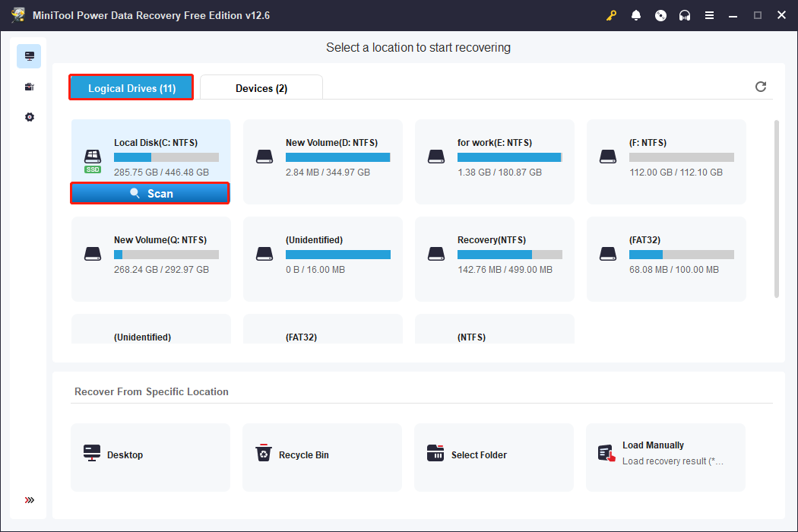
Task: Select the Data Recovery sidebar icon
Action: click(29, 55)
